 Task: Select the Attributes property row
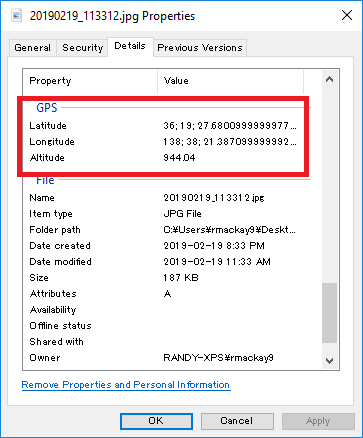coord(163,294)
